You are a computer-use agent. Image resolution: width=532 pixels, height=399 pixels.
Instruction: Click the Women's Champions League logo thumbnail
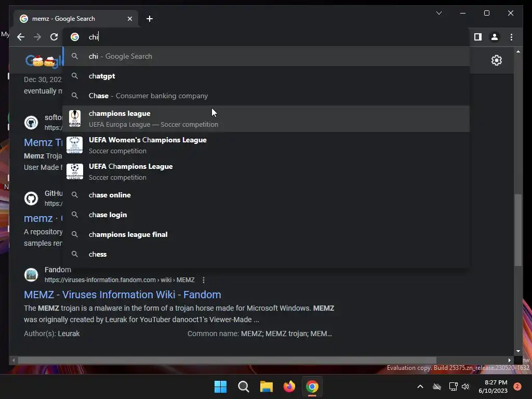pyautogui.click(x=75, y=145)
